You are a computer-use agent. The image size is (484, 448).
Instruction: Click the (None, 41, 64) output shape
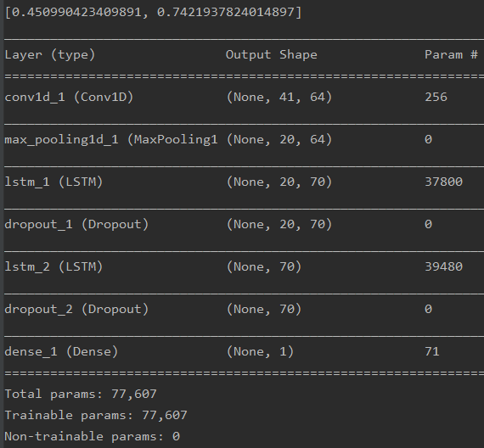pos(279,98)
